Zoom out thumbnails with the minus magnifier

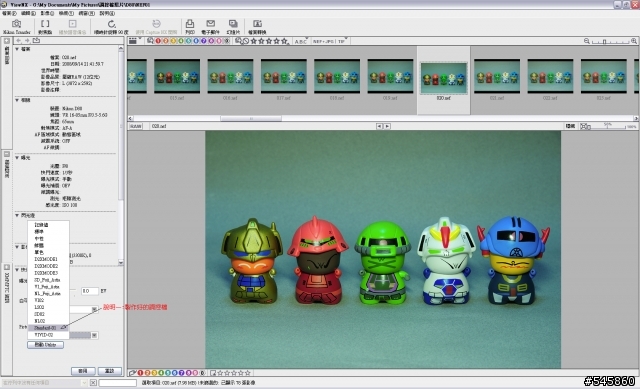(587, 41)
